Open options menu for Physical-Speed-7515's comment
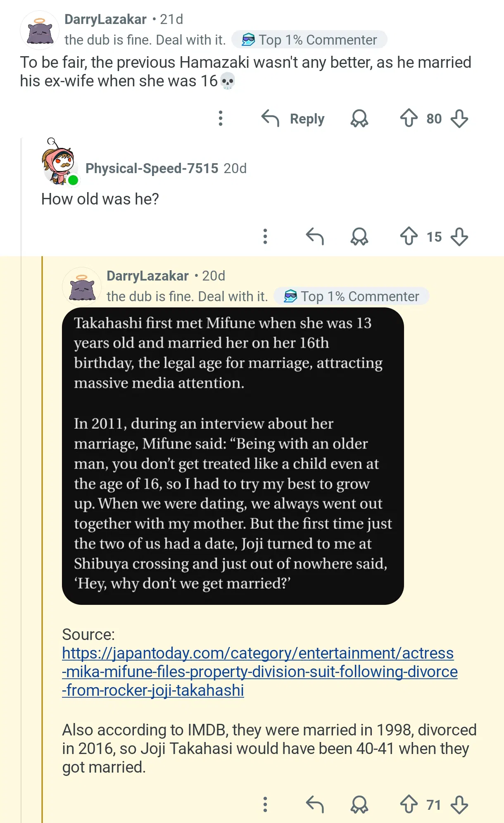 [x=265, y=237]
